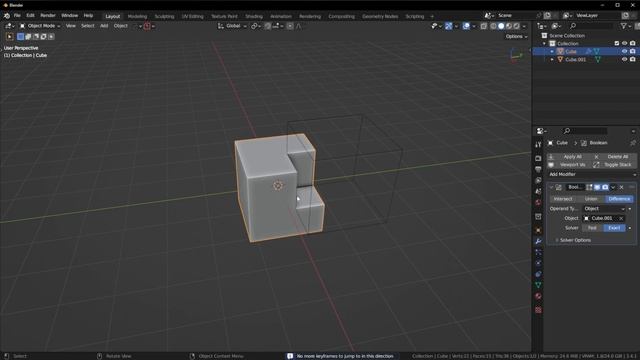Toggle Boolean modifier render display
Viewport: 640px width, 360px height.
[605, 187]
